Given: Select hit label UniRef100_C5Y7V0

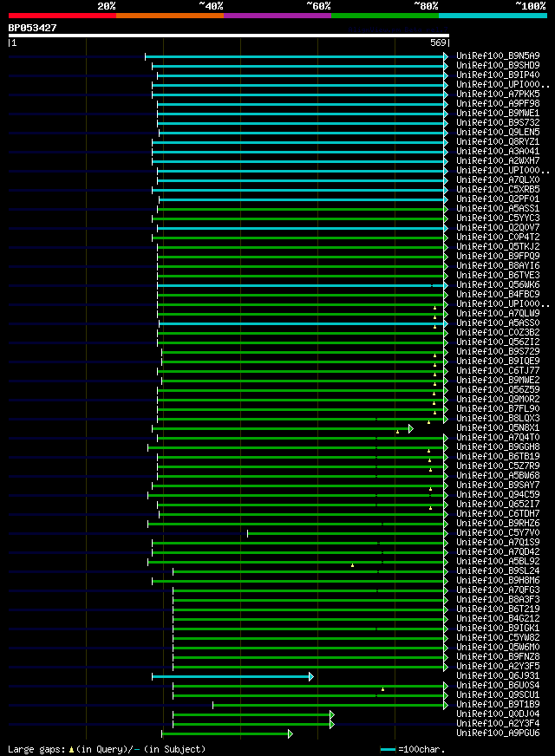Looking at the screenshot, I should pyautogui.click(x=498, y=533).
